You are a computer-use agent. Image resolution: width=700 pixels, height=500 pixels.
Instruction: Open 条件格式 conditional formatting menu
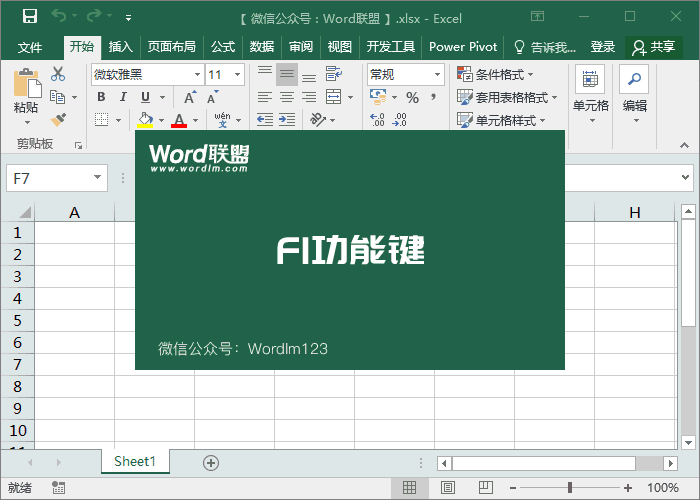[x=495, y=74]
